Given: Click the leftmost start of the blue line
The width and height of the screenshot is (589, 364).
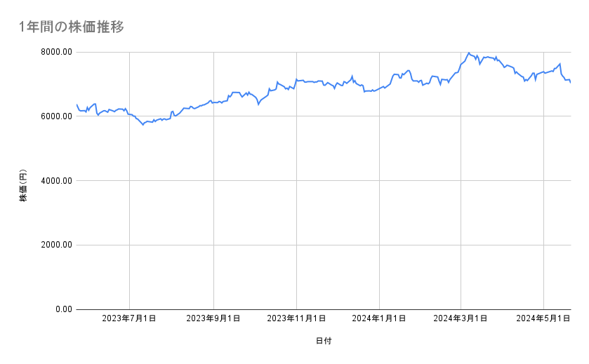Looking at the screenshot, I should (77, 105).
